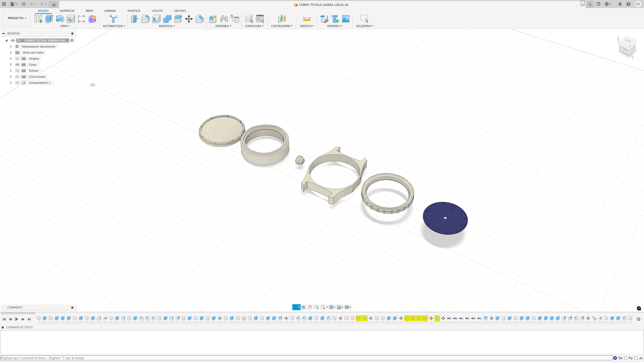
Task: Activate the Pan tool in navigation bar
Action: click(310, 307)
